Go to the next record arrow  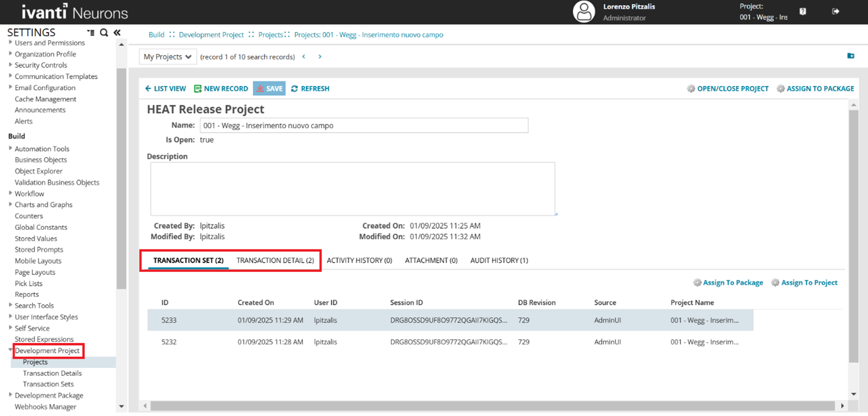320,57
